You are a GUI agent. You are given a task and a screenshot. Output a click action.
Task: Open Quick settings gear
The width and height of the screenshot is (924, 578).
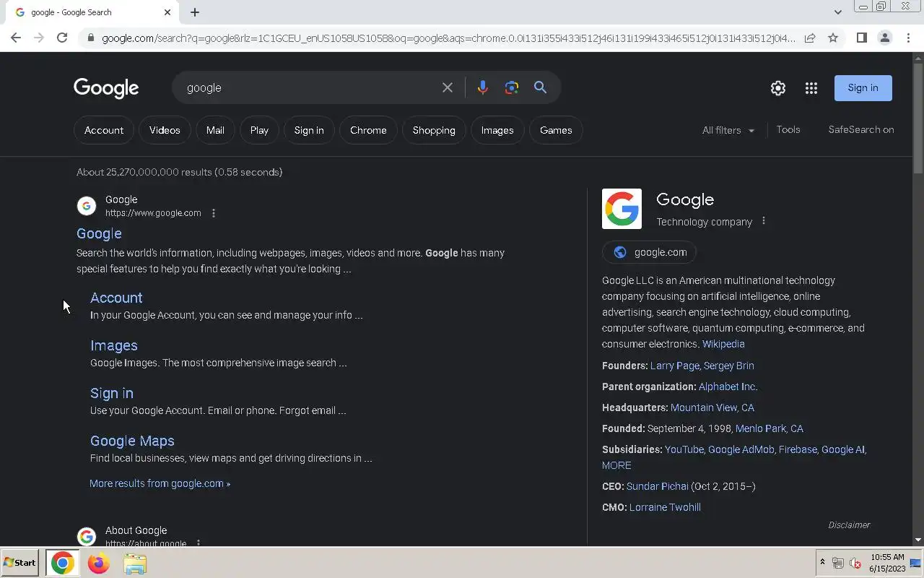pyautogui.click(x=777, y=88)
